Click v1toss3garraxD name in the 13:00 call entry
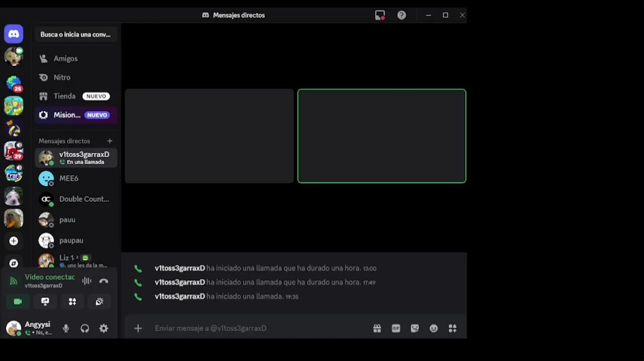 coord(180,268)
